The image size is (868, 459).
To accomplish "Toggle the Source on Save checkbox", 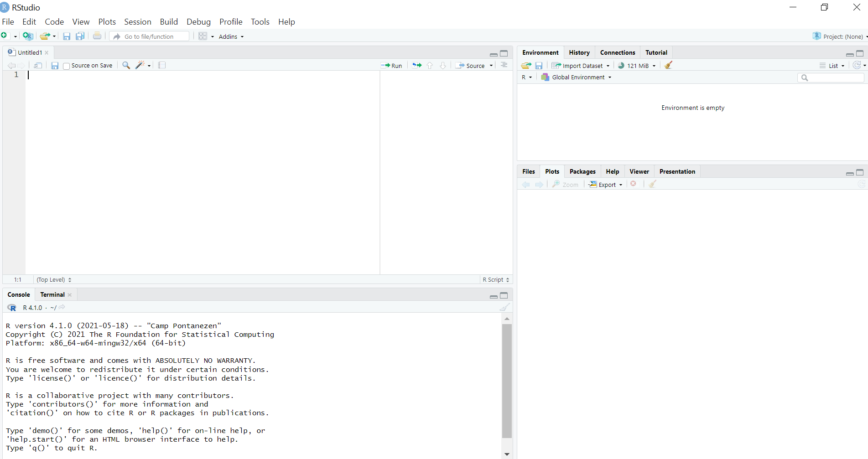I will (x=67, y=66).
